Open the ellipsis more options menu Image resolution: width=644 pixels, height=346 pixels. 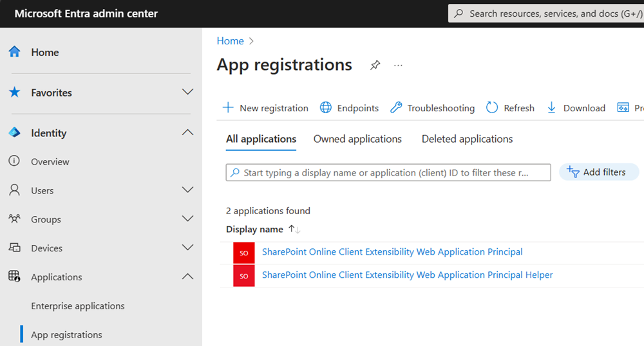pos(398,66)
